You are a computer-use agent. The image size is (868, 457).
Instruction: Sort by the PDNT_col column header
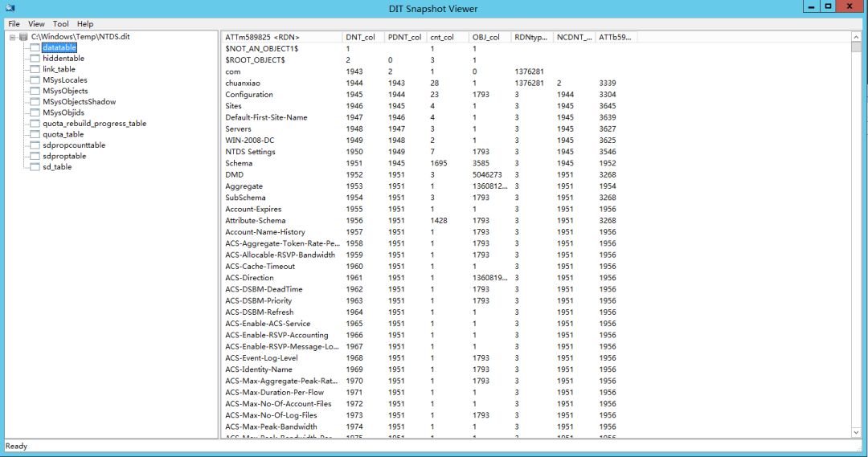click(x=405, y=37)
